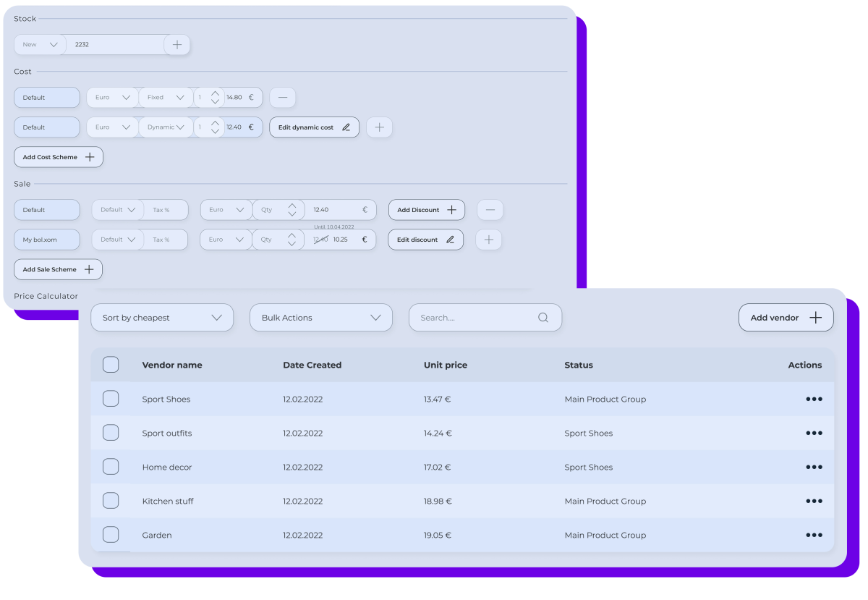Select the Default cost scheme label
Screen dimensions: 868x600
coord(46,97)
